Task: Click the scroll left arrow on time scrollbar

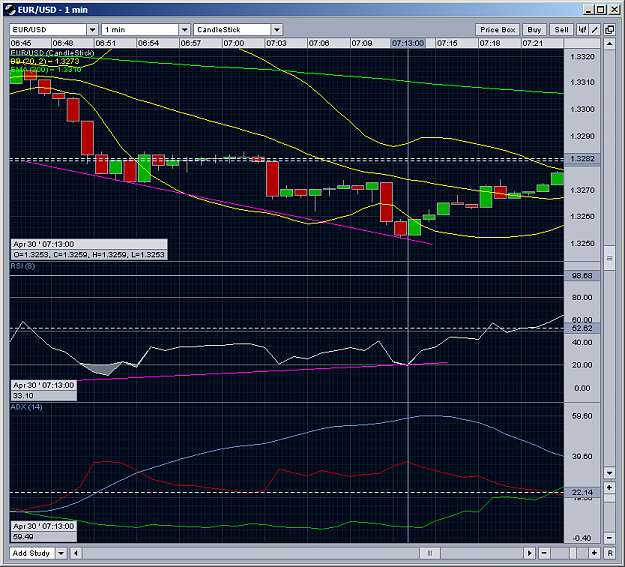Action: click(x=76, y=553)
